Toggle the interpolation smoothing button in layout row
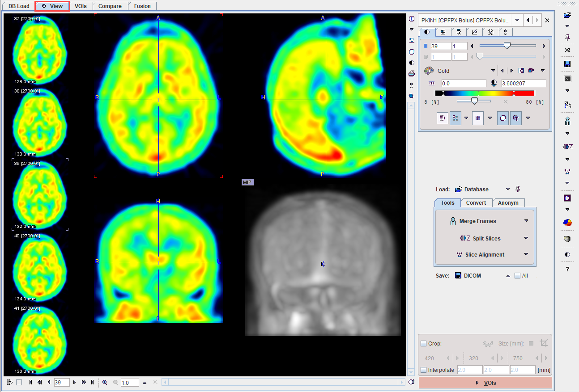 [x=443, y=118]
